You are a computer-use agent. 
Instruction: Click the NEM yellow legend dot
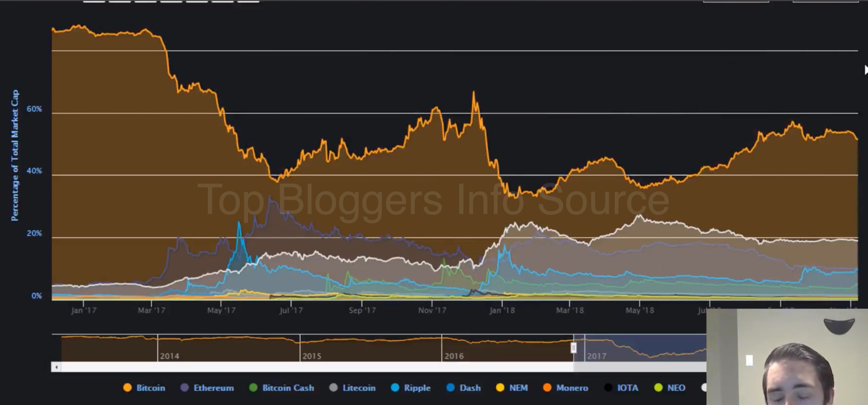click(500, 388)
